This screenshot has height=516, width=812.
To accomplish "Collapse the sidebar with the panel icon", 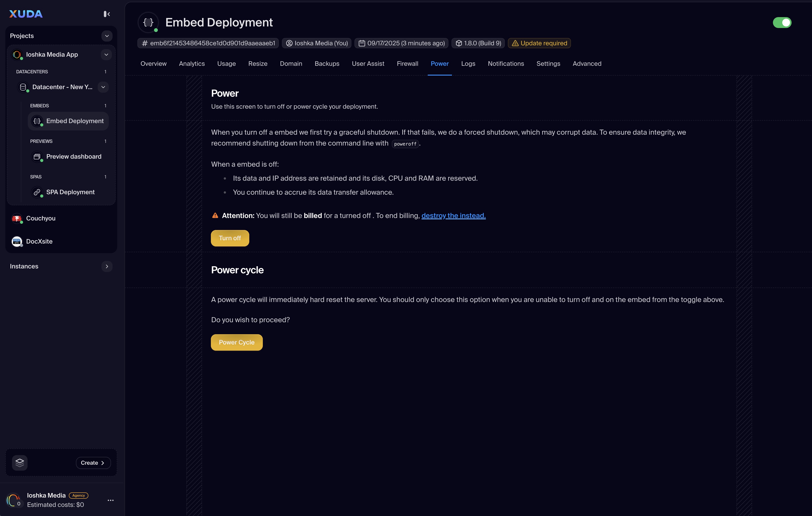I will (x=107, y=14).
